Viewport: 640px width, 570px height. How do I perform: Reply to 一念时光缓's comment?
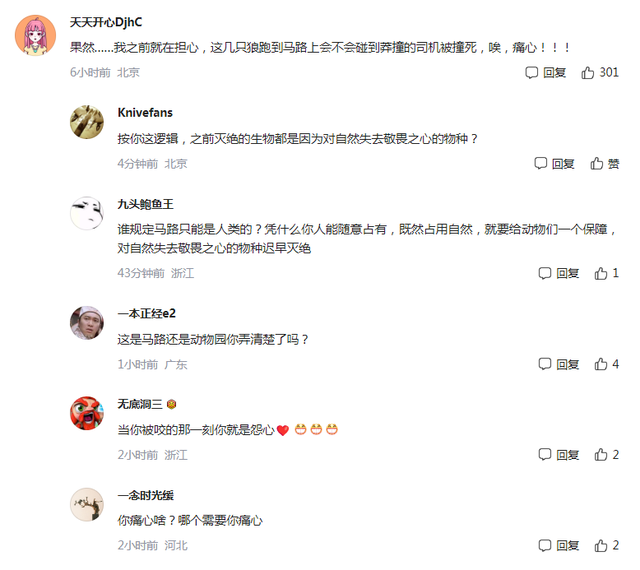click(544, 546)
